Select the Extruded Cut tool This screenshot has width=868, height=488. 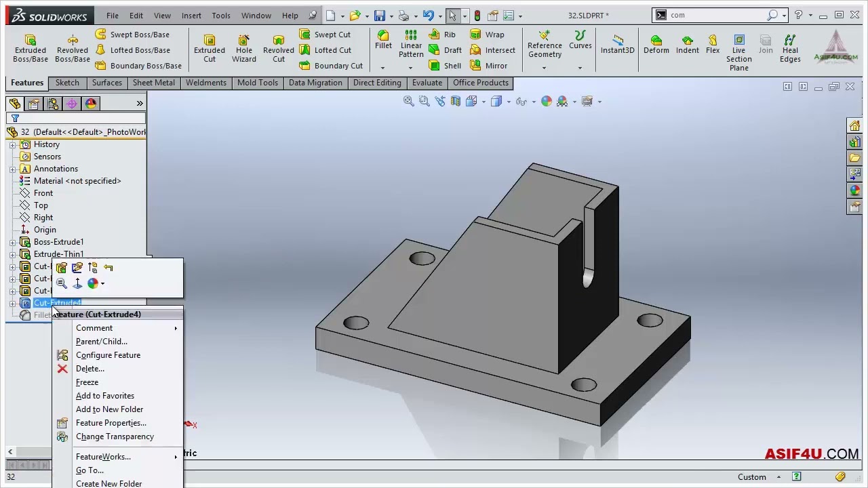[210, 49]
